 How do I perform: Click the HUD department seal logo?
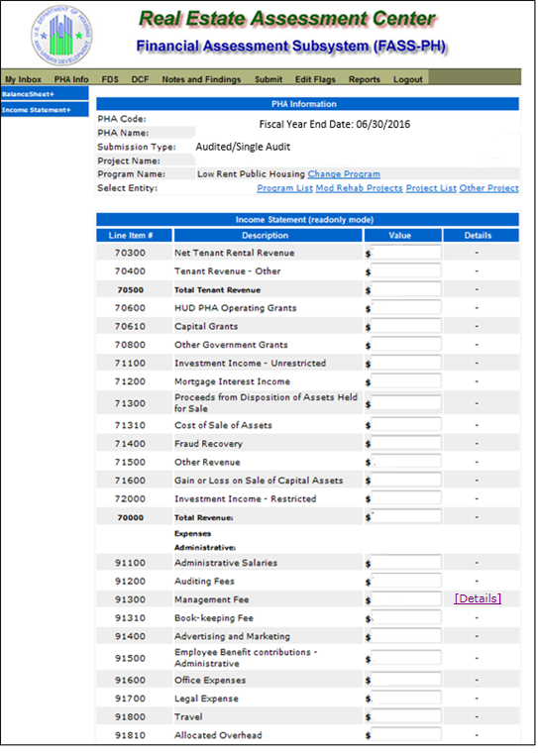[x=61, y=36]
